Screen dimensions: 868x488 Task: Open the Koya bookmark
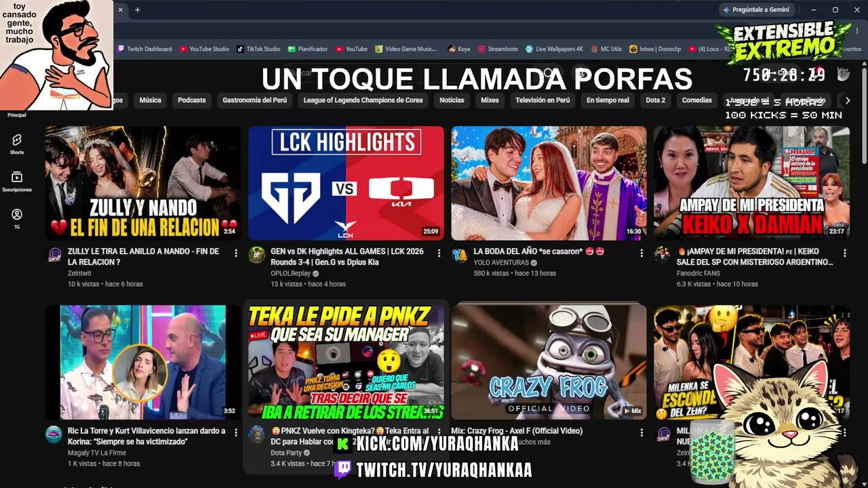(x=459, y=49)
